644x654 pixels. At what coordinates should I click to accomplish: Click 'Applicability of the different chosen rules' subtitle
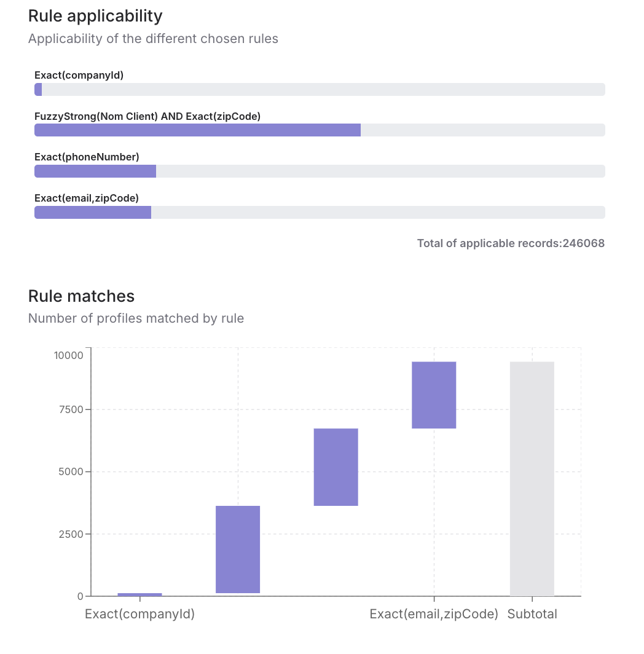[x=153, y=38]
